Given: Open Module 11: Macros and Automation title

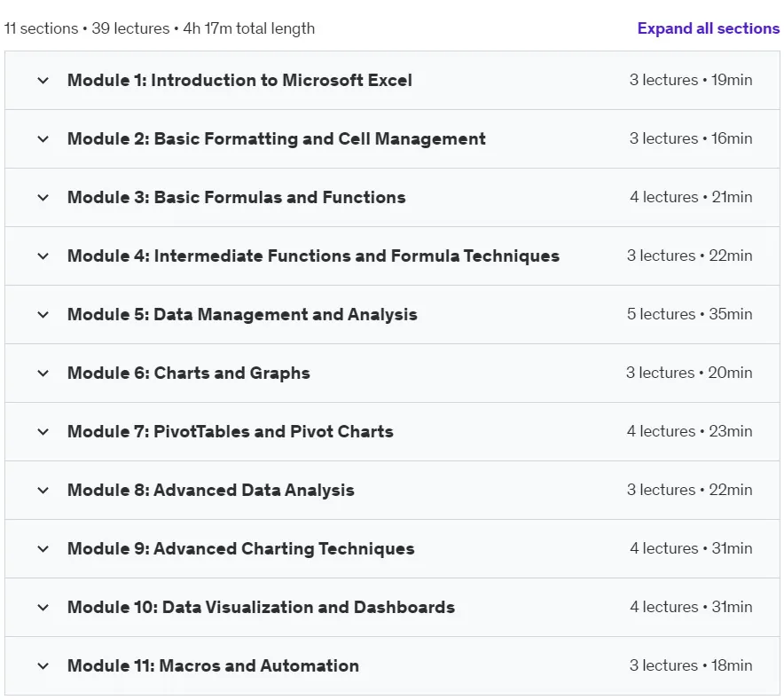Looking at the screenshot, I should click(x=213, y=665).
